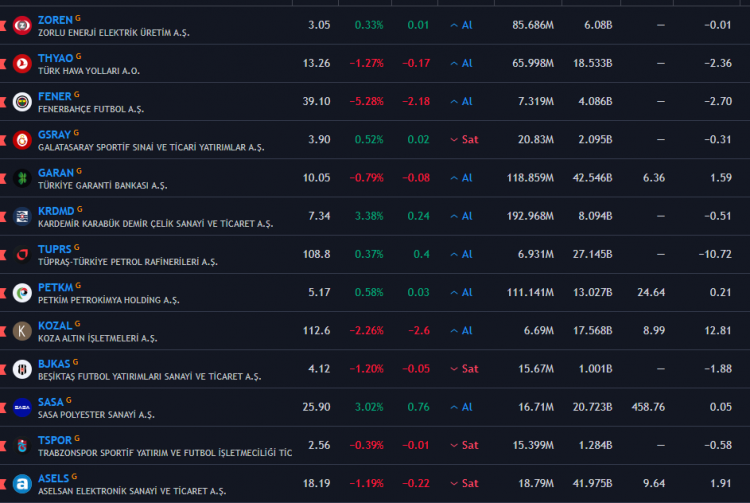Toggle the red flag on ZOREN row

coord(3,25)
